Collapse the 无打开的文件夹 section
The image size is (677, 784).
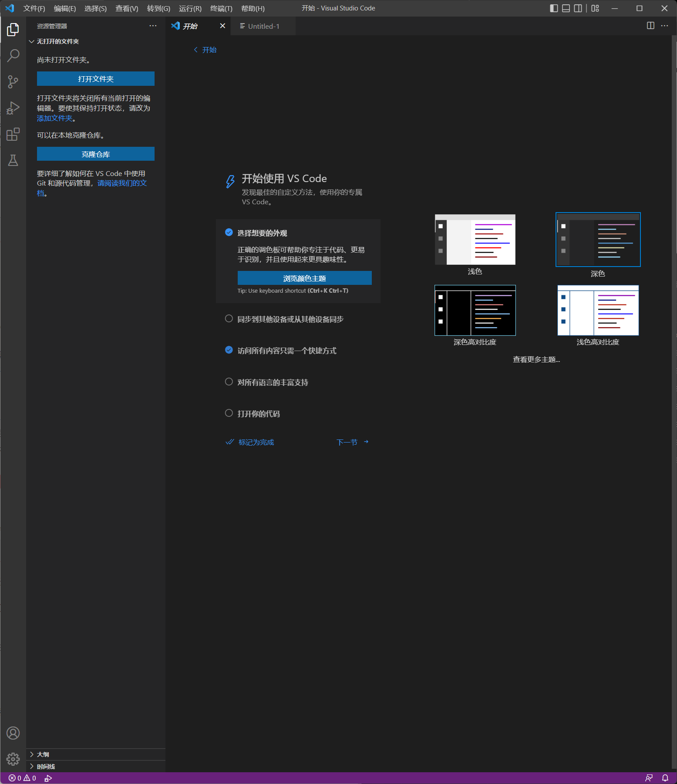96,41
